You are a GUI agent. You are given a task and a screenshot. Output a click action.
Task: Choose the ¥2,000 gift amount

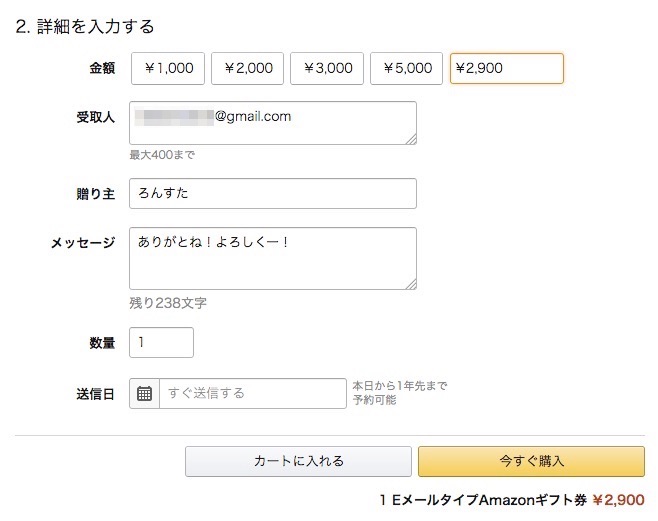(x=247, y=68)
